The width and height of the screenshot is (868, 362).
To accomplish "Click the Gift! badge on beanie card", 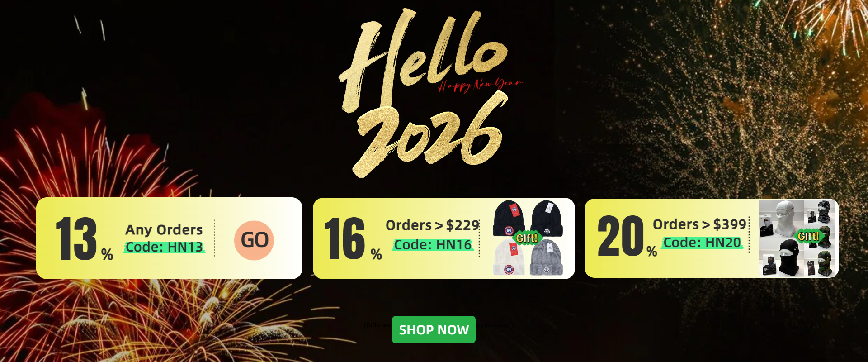I will [527, 238].
